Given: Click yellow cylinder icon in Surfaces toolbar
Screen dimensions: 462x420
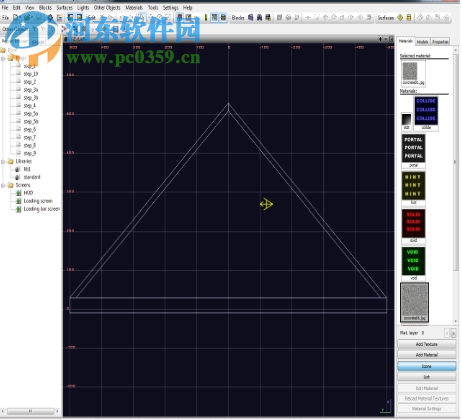Looking at the screenshot, I should (409, 17).
